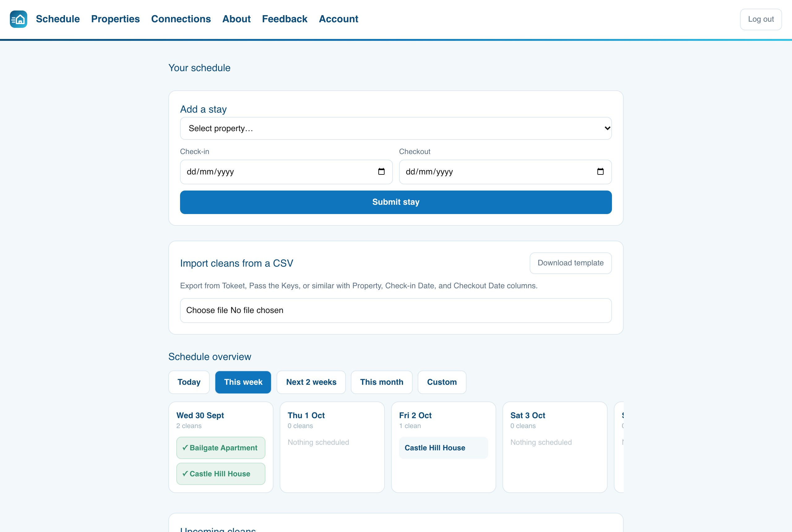792x532 pixels.
Task: Choose the Custom date range
Action: click(442, 382)
